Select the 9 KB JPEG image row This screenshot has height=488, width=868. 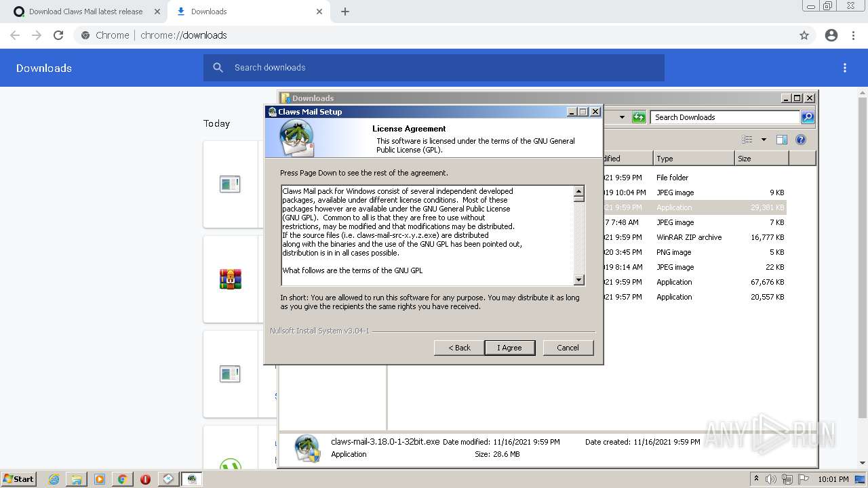pos(694,192)
